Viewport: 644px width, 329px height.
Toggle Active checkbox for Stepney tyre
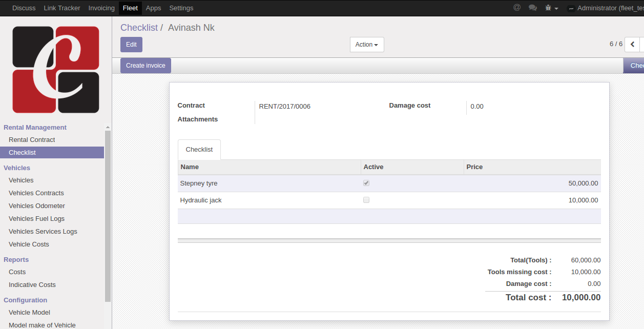pos(366,183)
